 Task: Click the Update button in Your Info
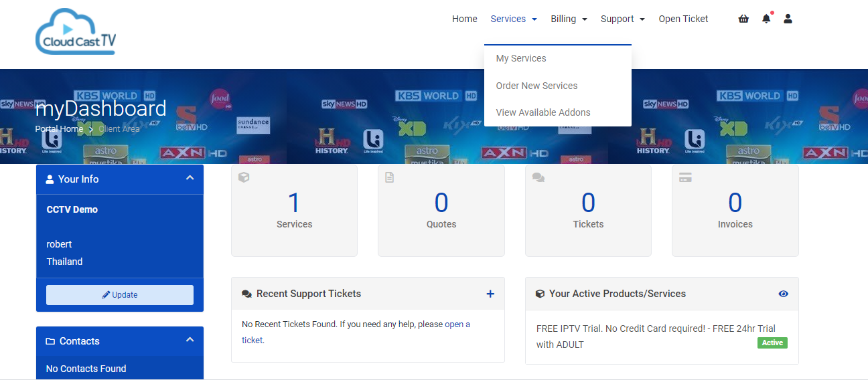[x=120, y=295]
